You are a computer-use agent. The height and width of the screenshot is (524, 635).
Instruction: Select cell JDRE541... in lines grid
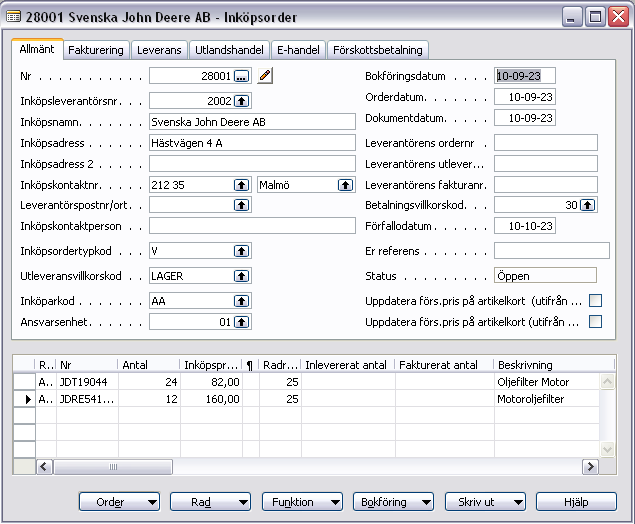pyautogui.click(x=87, y=399)
